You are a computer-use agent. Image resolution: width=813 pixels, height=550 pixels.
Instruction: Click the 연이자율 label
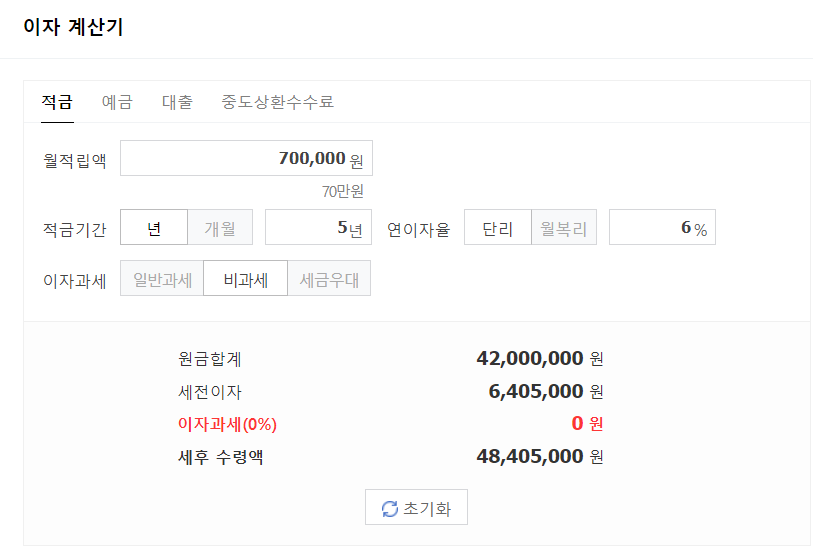tap(418, 229)
